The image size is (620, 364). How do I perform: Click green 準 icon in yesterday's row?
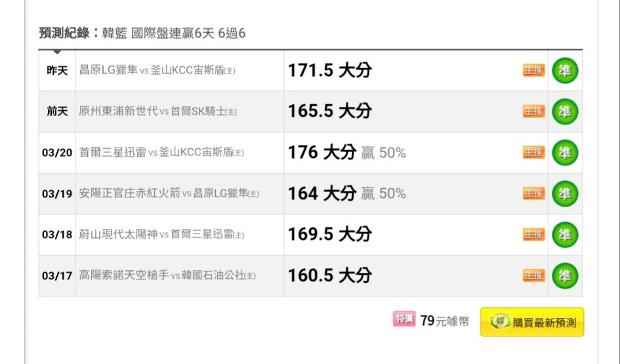click(x=564, y=71)
